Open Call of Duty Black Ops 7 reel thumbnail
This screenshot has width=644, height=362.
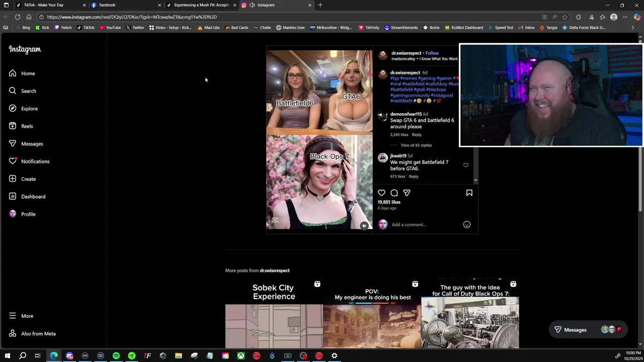coord(470,314)
